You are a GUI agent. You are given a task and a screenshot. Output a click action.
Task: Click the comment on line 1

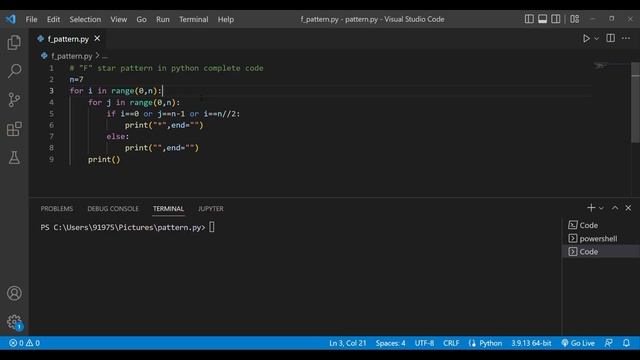166,68
